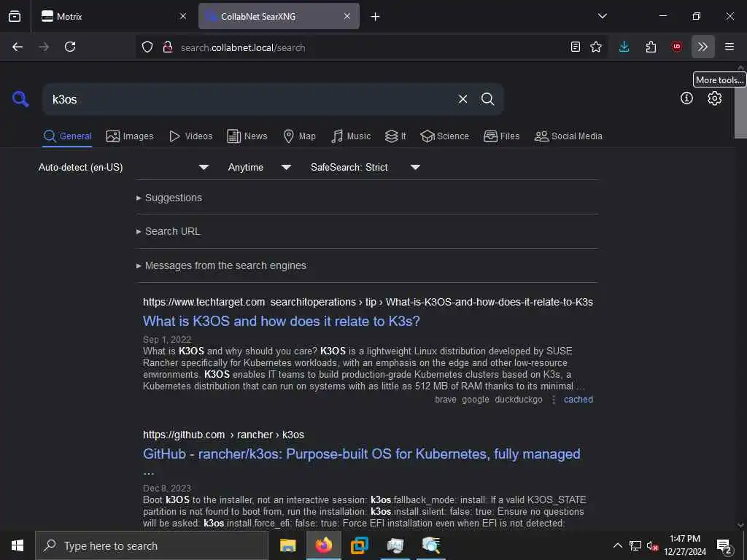
Task: Open 'What is K3OS' result link
Action: [282, 322]
